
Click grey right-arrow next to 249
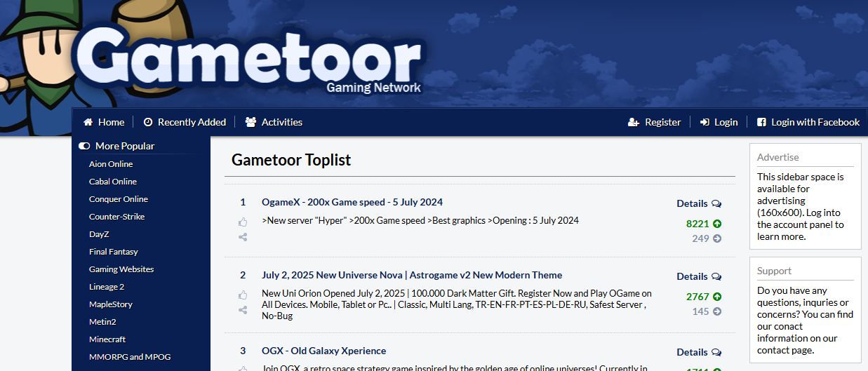[x=717, y=238]
